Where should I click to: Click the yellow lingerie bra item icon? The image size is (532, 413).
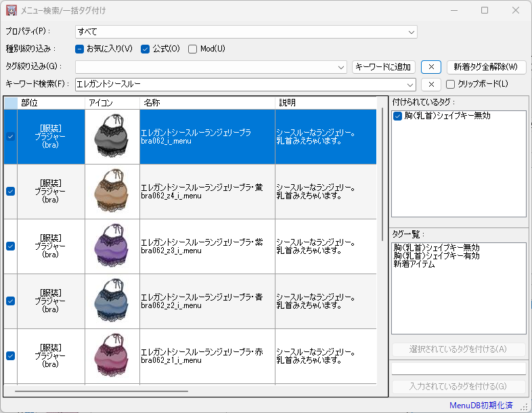tap(112, 192)
